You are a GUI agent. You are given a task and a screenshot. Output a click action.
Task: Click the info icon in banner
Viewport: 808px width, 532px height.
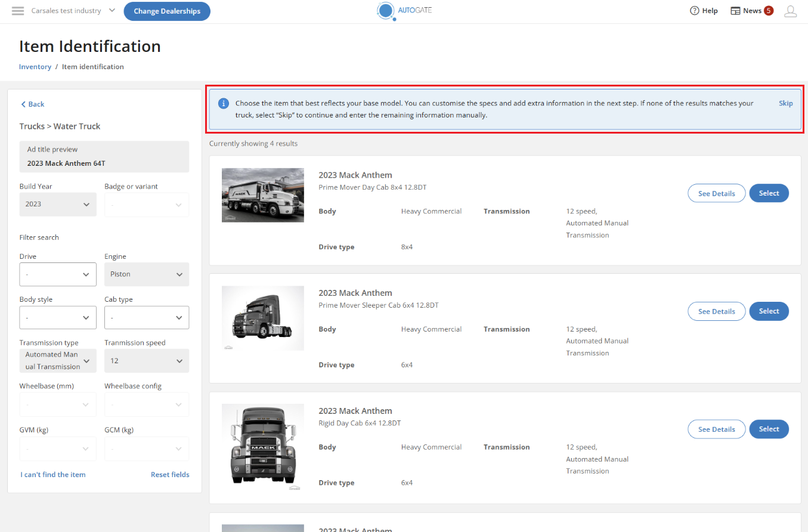click(224, 104)
